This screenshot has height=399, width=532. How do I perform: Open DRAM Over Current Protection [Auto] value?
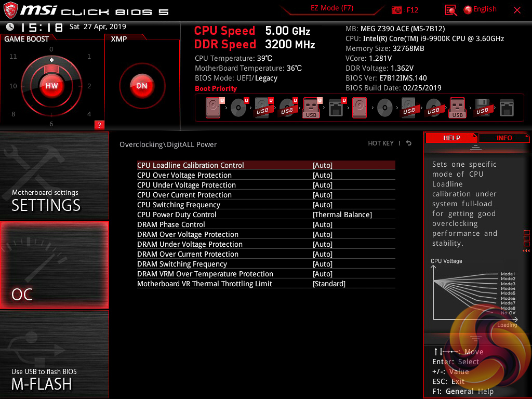tap(322, 254)
